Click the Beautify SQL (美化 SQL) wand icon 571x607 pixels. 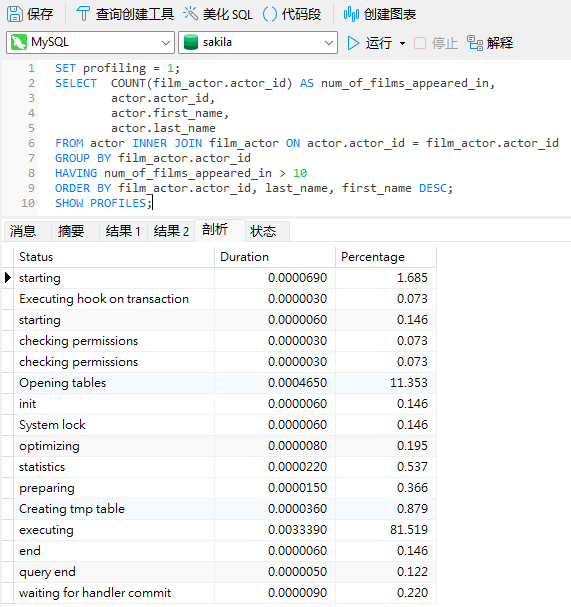pyautogui.click(x=190, y=14)
